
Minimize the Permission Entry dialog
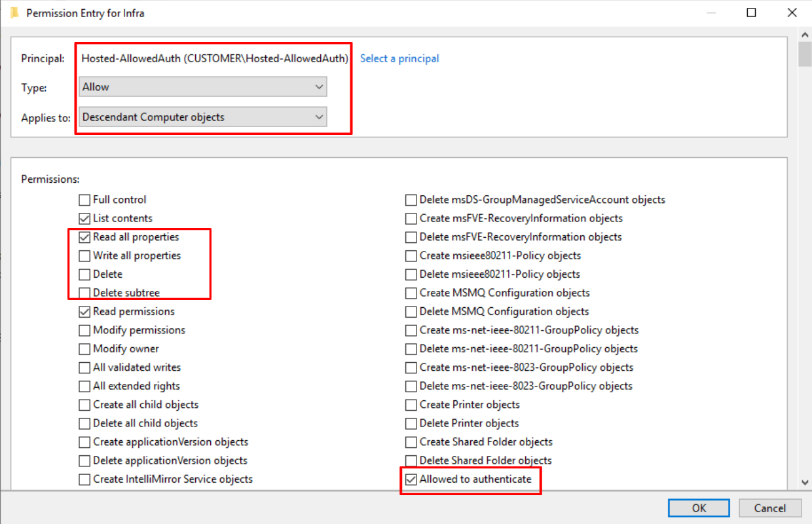(x=712, y=13)
